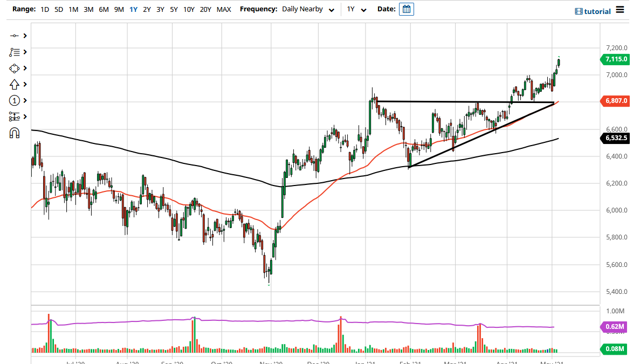Select the price range measurement tool
Viewport: 633px width, 364px height.
[15, 116]
